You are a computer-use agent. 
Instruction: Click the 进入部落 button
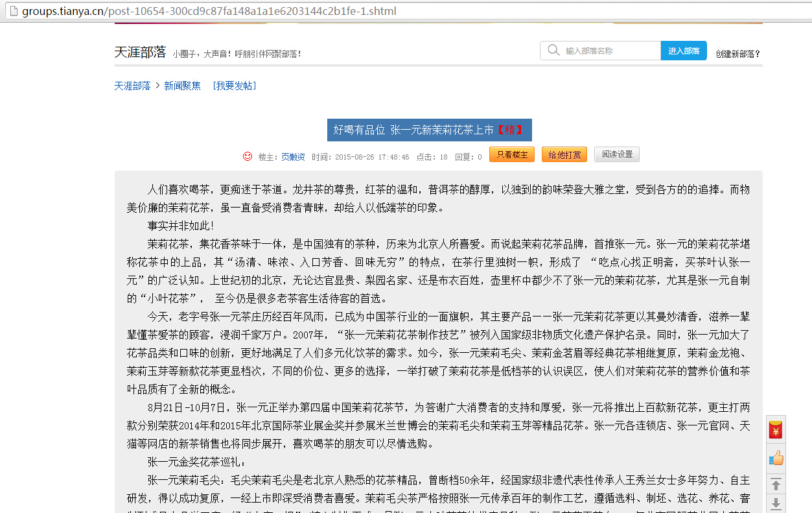click(684, 51)
